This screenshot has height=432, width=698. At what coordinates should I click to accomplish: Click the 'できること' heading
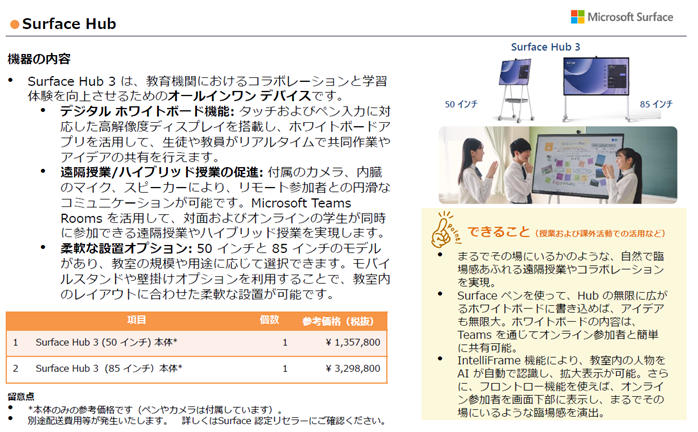pos(499,232)
